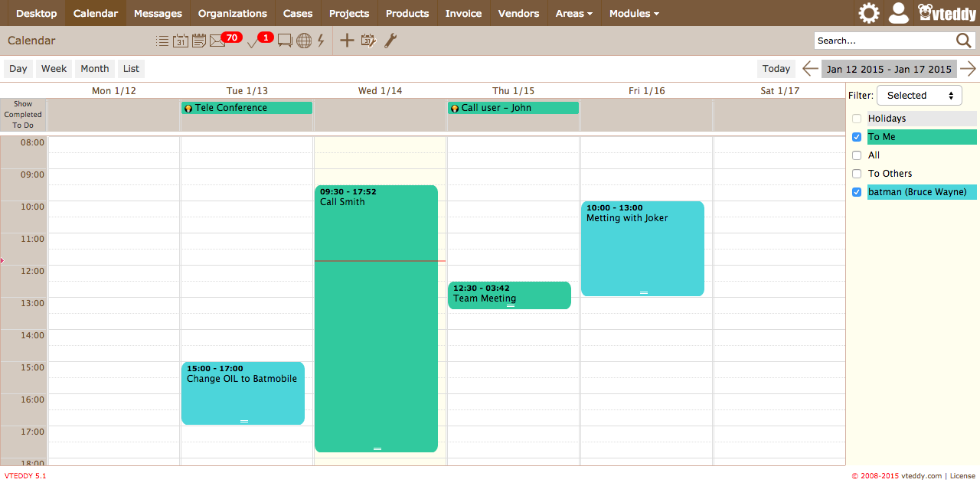Click the Today button
The height and width of the screenshot is (486, 980).
pos(776,69)
